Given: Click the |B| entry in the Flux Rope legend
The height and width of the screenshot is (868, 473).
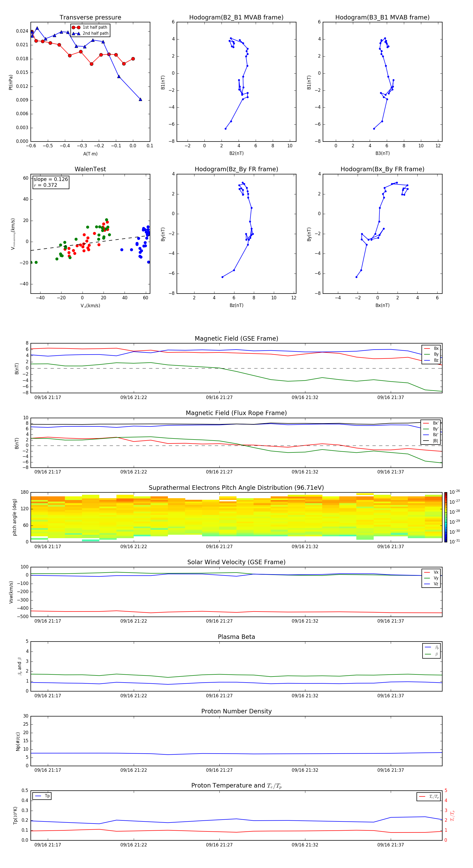Looking at the screenshot, I should coord(431,441).
